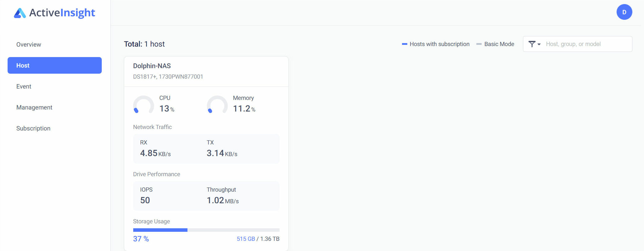
Task: Open the Management page
Action: click(x=34, y=107)
